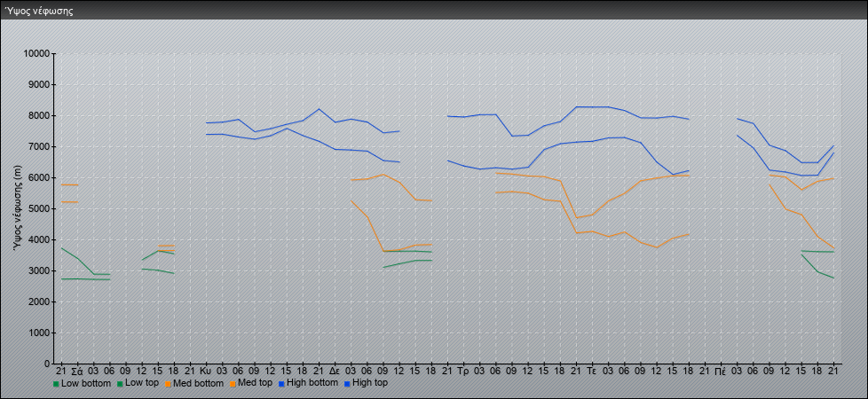The width and height of the screenshot is (868, 399).
Task: Toggle the Med top legend label
Action: pyautogui.click(x=256, y=383)
